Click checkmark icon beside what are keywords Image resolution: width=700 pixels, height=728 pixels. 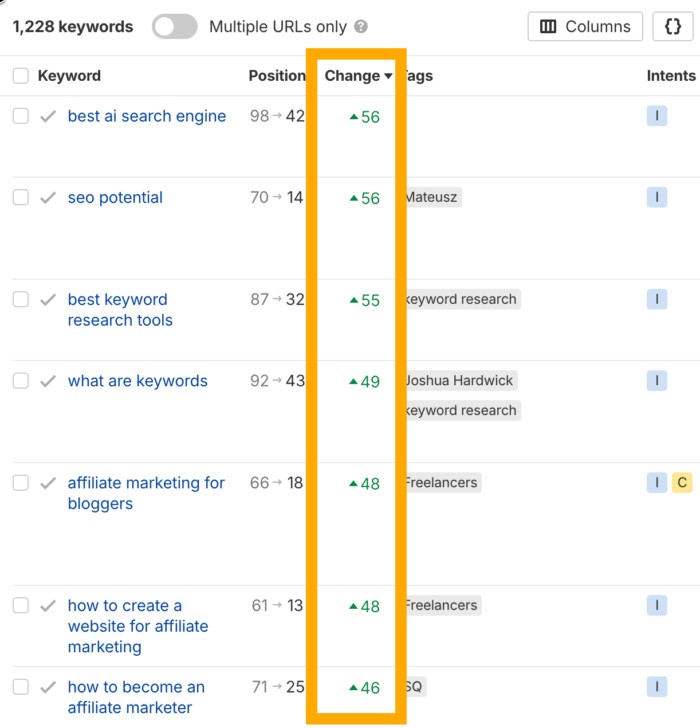[x=48, y=381]
